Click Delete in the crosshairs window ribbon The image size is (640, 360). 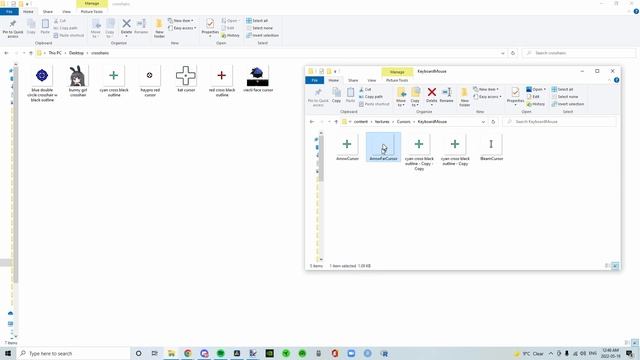[x=127, y=27]
